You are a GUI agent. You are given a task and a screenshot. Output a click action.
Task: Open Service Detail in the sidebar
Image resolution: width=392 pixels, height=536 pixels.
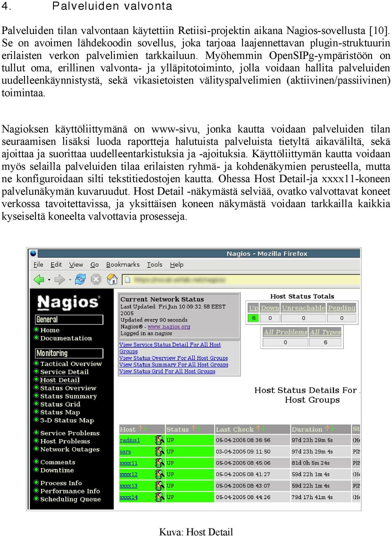click(x=64, y=372)
